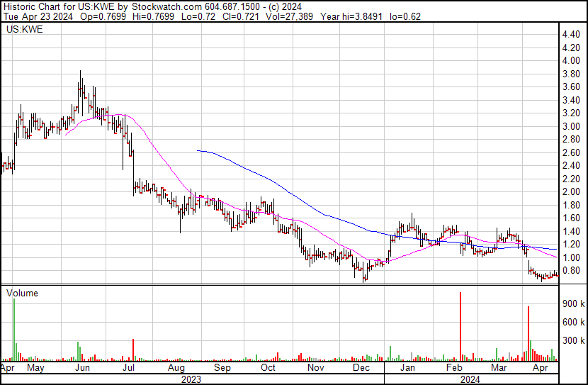Image resolution: width=588 pixels, height=385 pixels.
Task: Click the Volume panel label
Action: [21, 293]
